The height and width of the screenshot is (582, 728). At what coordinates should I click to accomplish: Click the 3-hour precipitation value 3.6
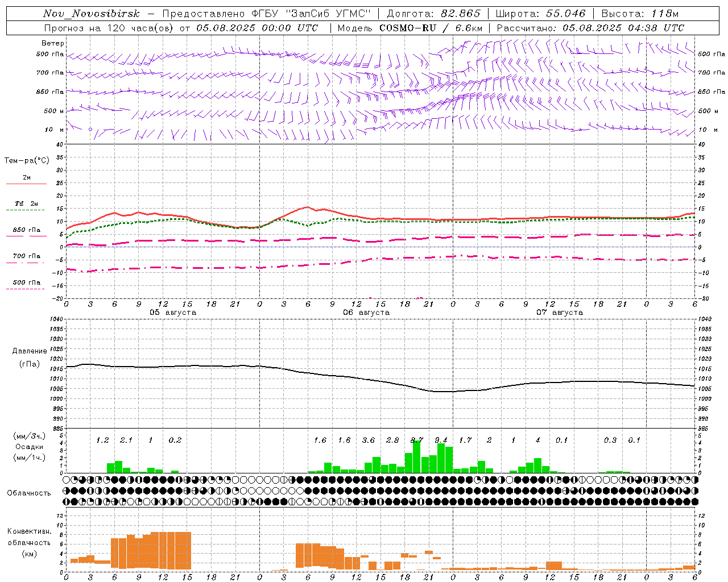pyautogui.click(x=369, y=440)
